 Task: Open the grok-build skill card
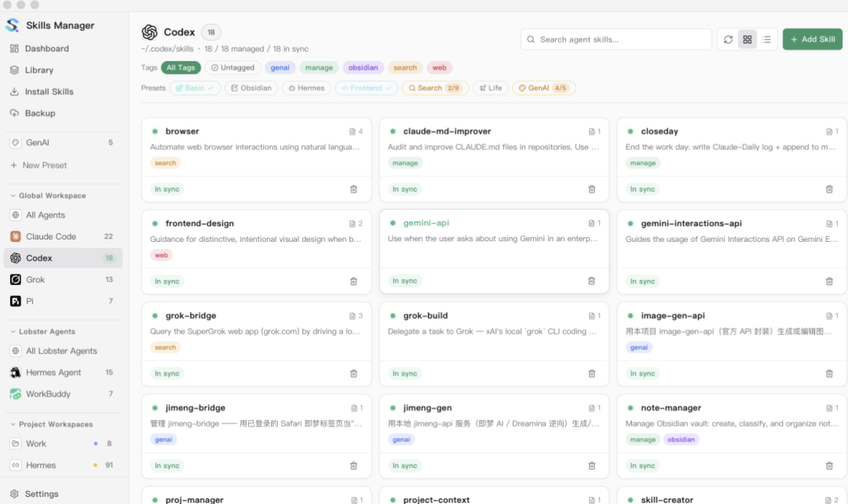point(494,344)
